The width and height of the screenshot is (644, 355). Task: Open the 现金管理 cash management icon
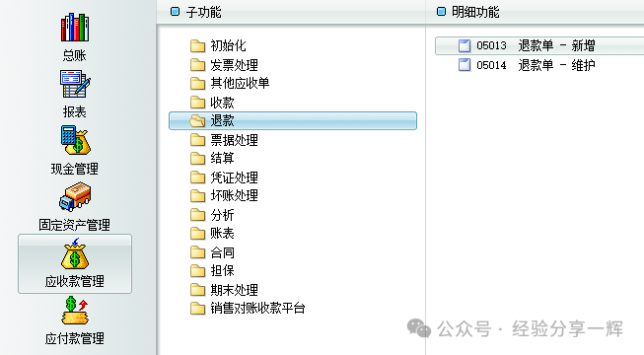tap(75, 140)
